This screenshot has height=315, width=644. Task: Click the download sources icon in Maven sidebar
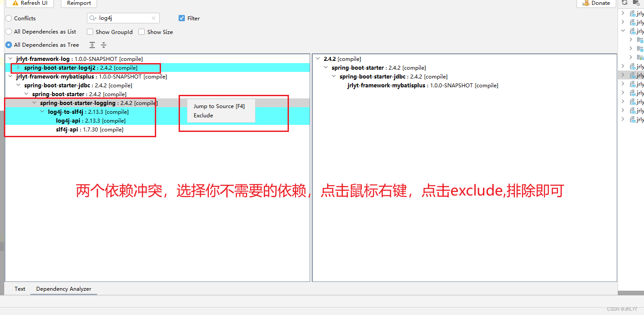(637, 3)
